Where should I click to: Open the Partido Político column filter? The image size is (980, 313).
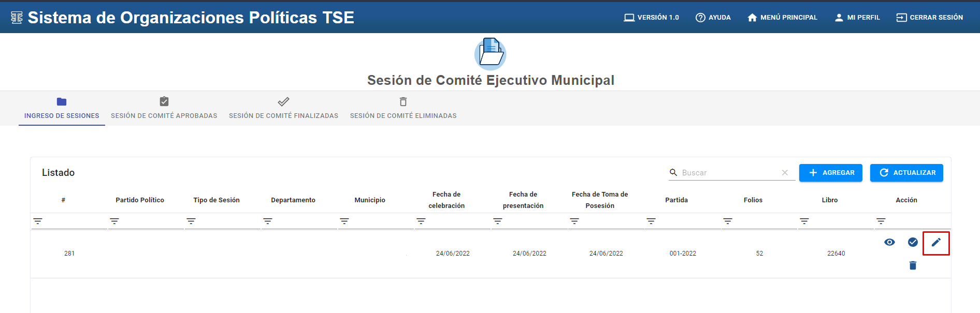[114, 221]
